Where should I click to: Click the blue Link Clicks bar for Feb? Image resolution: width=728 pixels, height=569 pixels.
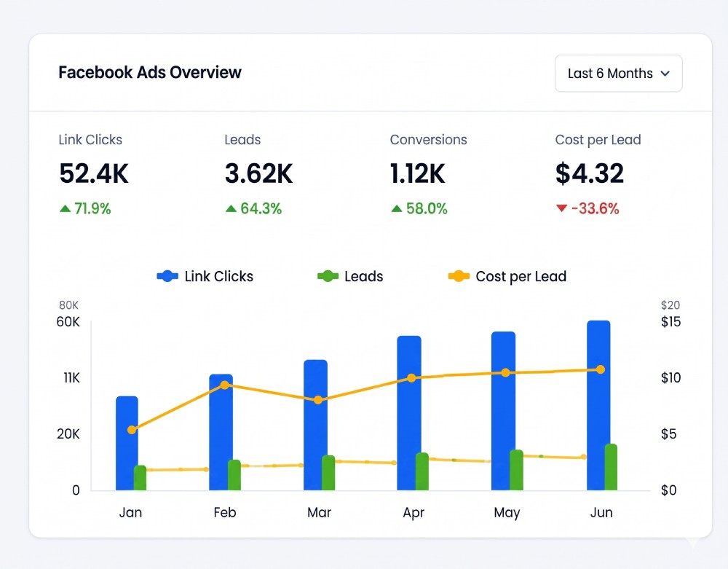[x=221, y=432]
